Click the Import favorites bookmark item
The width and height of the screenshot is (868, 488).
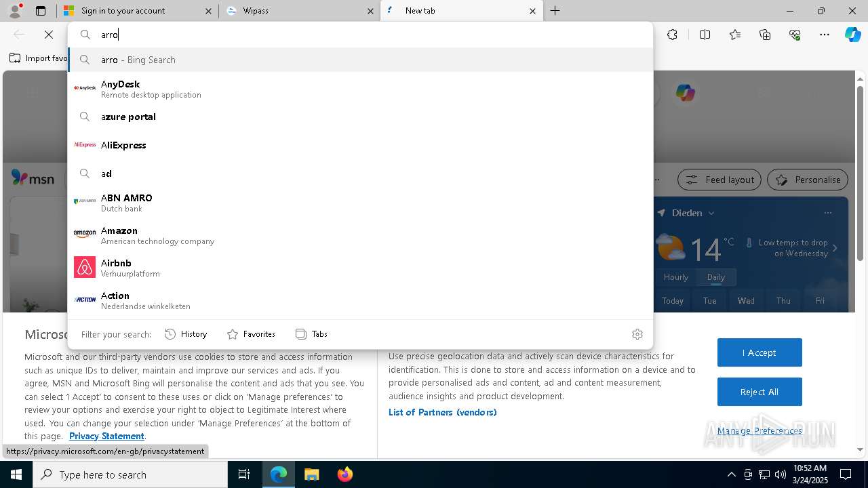tap(39, 58)
